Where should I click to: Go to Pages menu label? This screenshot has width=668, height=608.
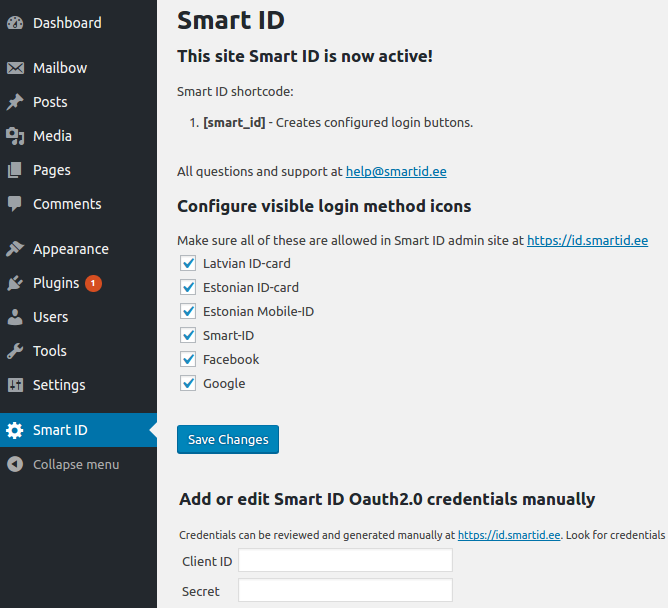(52, 170)
